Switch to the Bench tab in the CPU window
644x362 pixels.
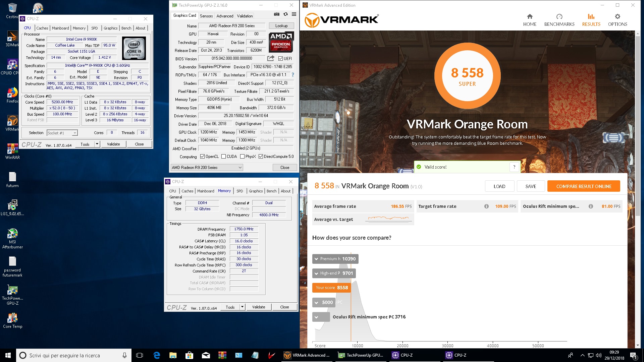126,28
